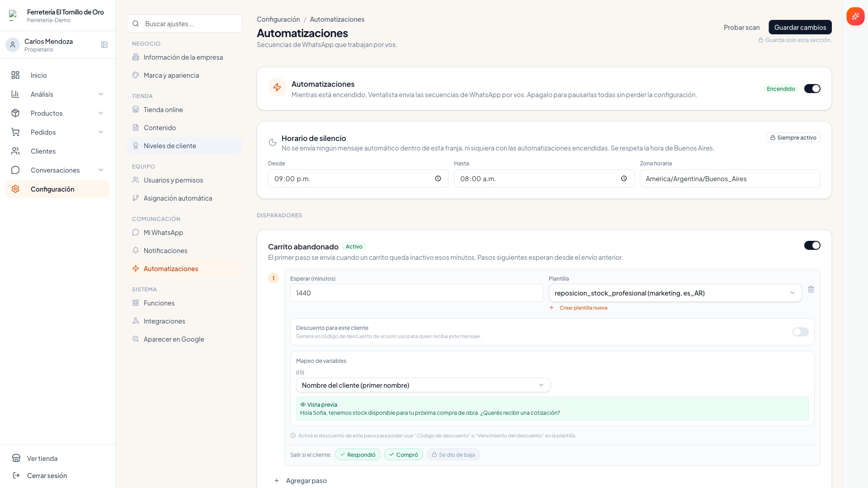This screenshot has width=868, height=488.
Task: Disable the Carrito abandonado trigger switch
Action: click(812, 245)
